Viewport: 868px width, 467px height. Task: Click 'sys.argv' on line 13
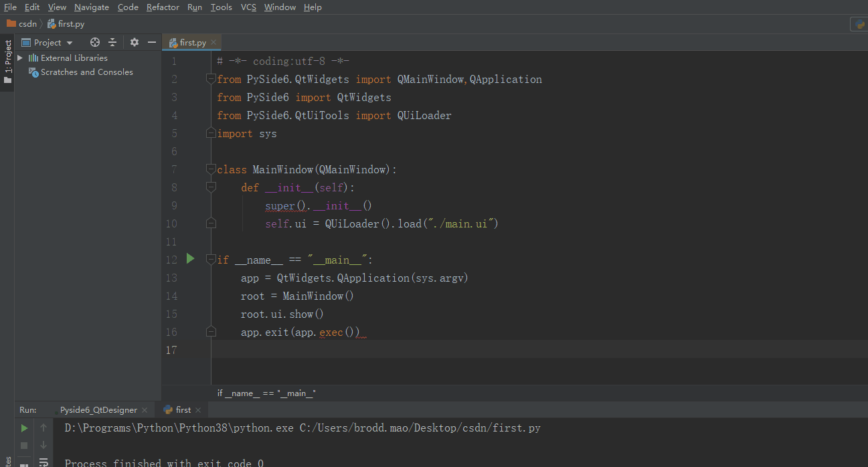pos(440,278)
